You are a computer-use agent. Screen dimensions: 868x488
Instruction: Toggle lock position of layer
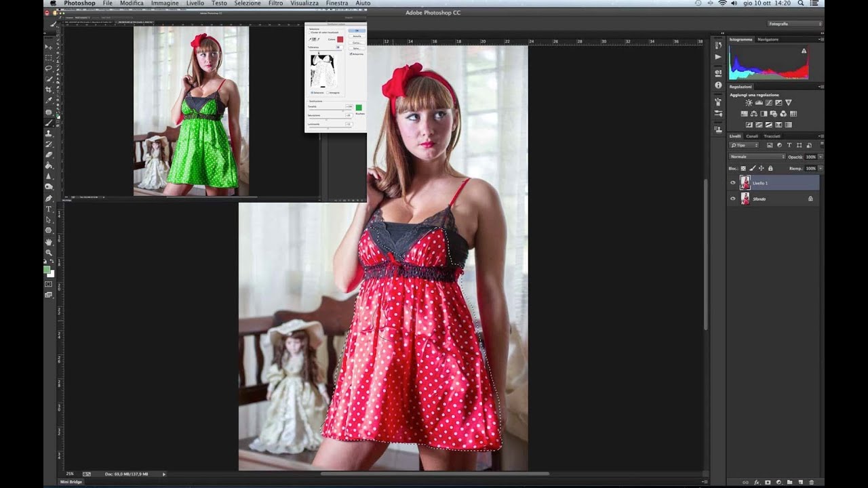tap(761, 168)
